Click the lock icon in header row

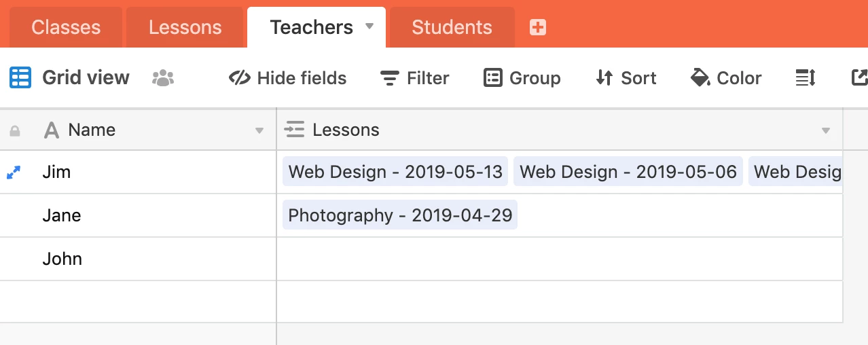pos(14,130)
